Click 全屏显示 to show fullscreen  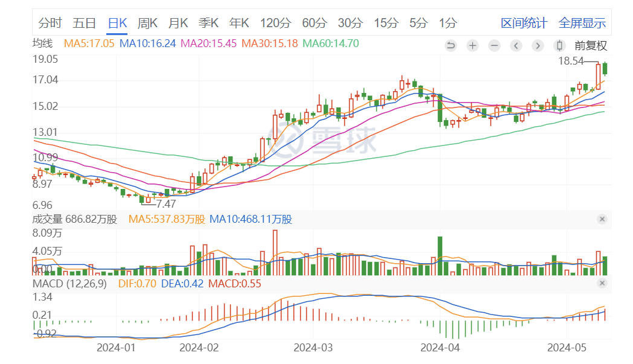point(582,23)
